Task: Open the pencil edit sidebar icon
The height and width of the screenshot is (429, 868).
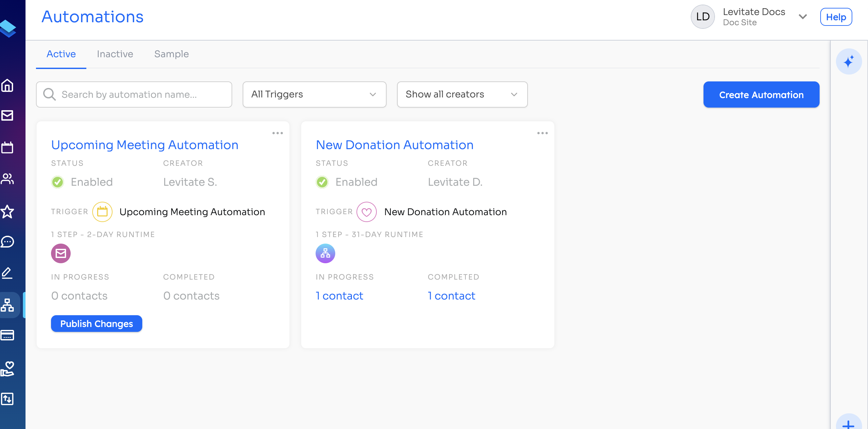Action: pyautogui.click(x=8, y=273)
